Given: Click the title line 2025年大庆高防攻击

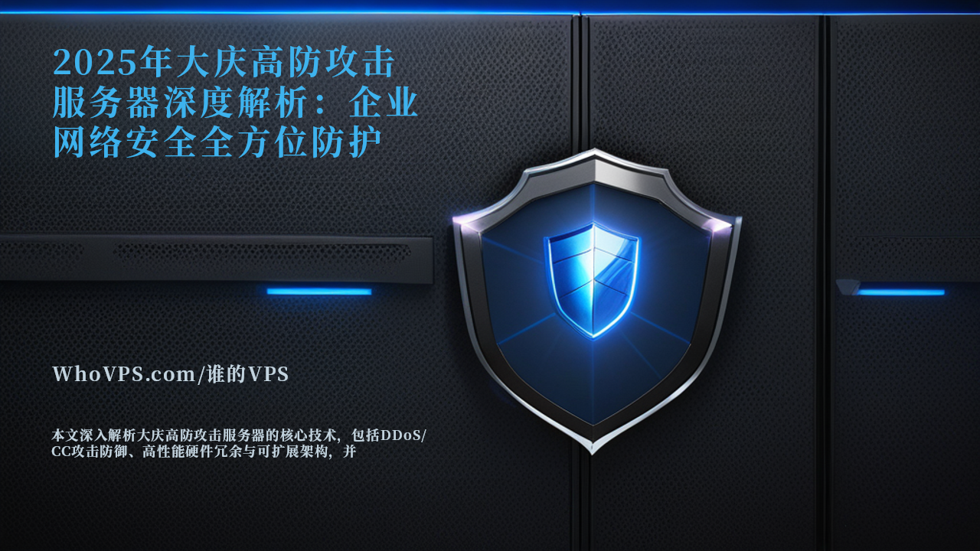Looking at the screenshot, I should coord(224,63).
